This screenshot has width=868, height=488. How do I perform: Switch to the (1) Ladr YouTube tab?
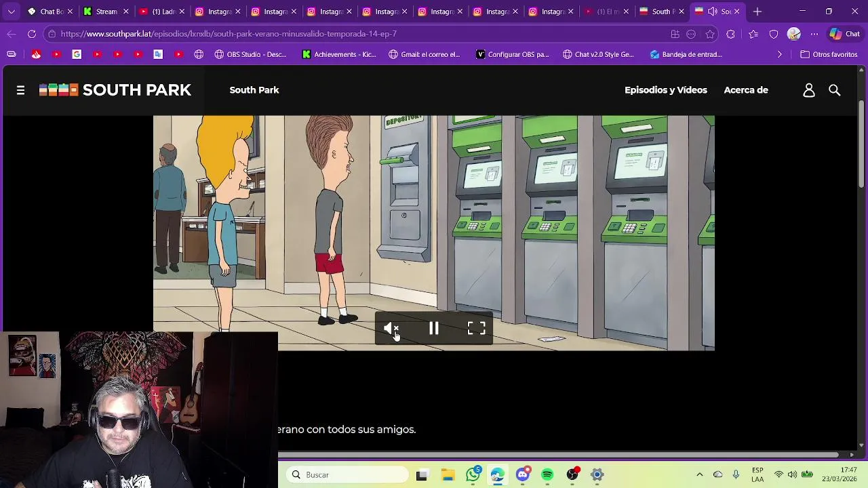(161, 12)
